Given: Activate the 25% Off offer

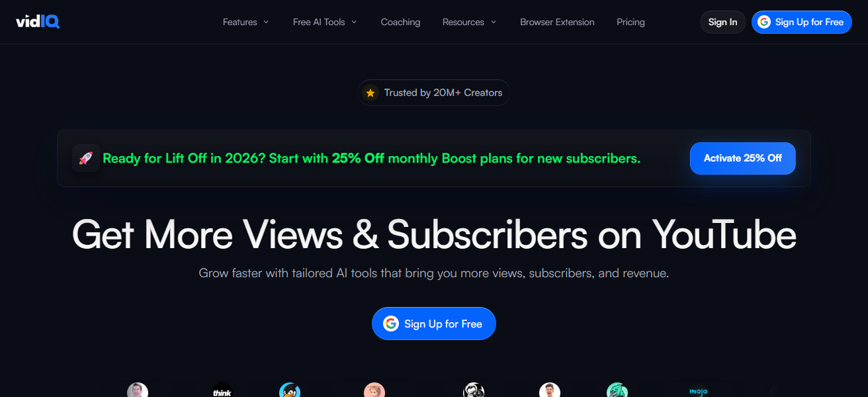Looking at the screenshot, I should pos(742,158).
